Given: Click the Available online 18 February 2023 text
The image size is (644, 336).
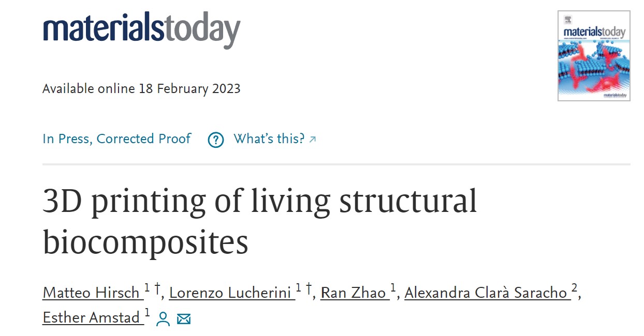Looking at the screenshot, I should 141,88.
